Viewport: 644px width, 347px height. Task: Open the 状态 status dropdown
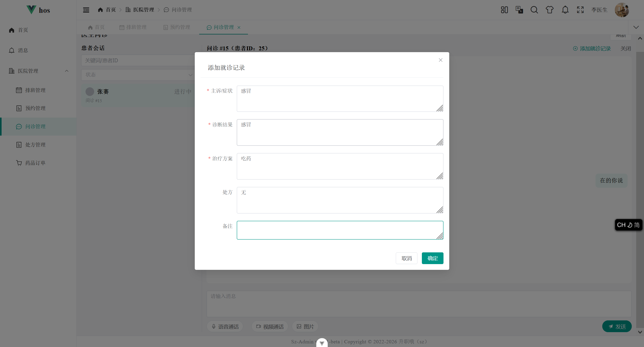coord(138,75)
